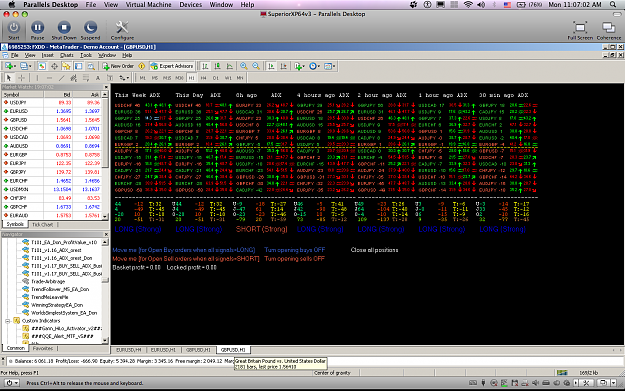Click Close all positions label
The image size is (625, 391).
(x=374, y=250)
